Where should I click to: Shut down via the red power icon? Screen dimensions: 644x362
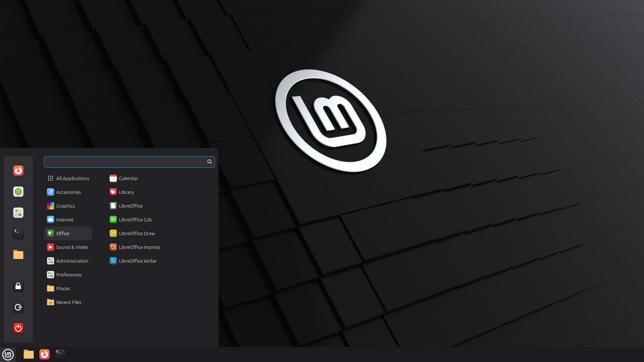pyautogui.click(x=18, y=328)
